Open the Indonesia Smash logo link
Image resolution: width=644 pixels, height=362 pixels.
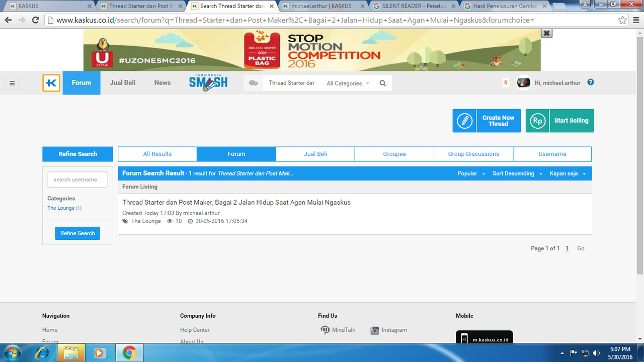point(208,82)
